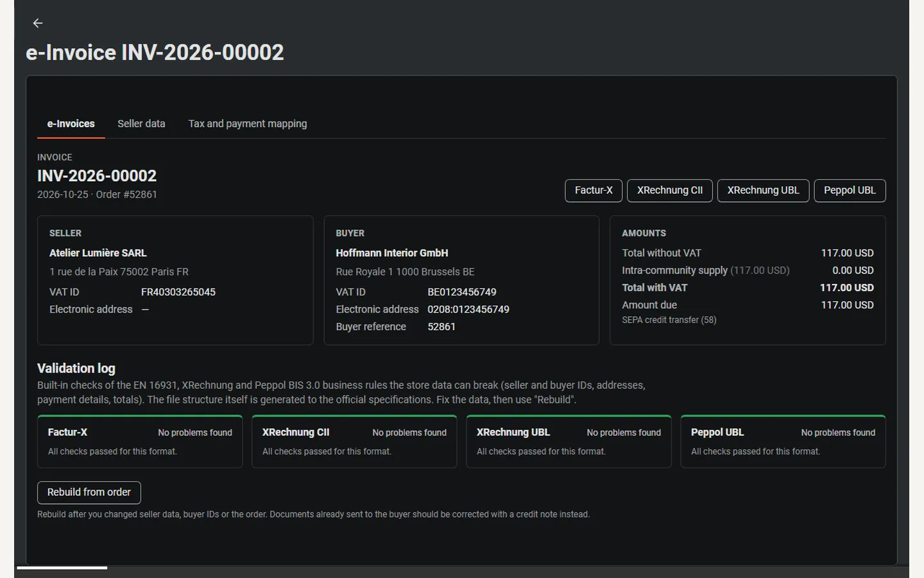Click the Amount due value
Viewport: 924px width, 578px height.
(x=847, y=305)
